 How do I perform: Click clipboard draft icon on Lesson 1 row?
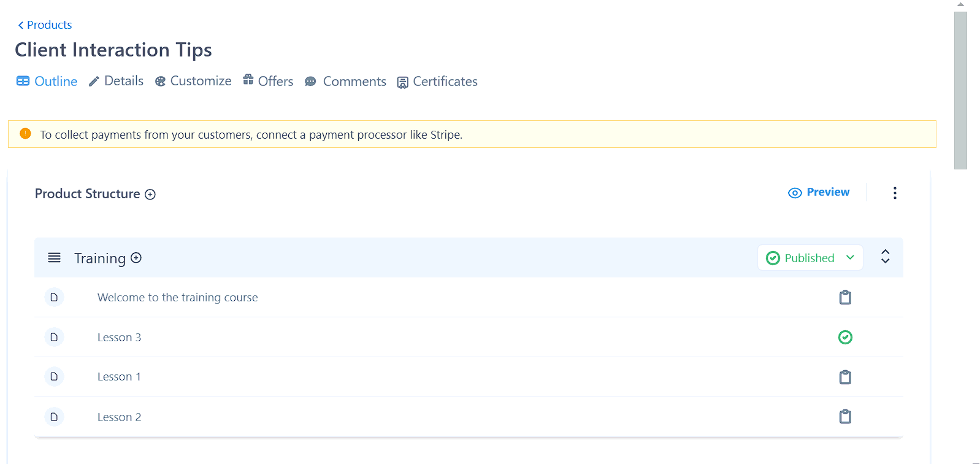[845, 377]
